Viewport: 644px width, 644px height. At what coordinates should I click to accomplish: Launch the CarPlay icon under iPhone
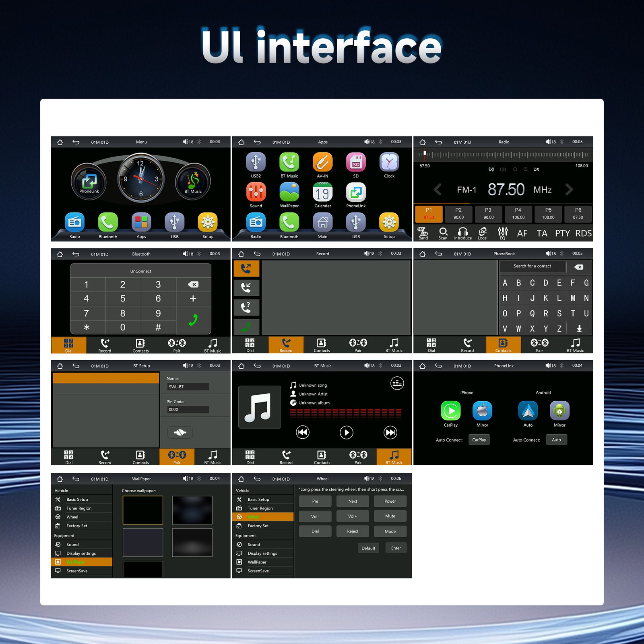click(451, 411)
